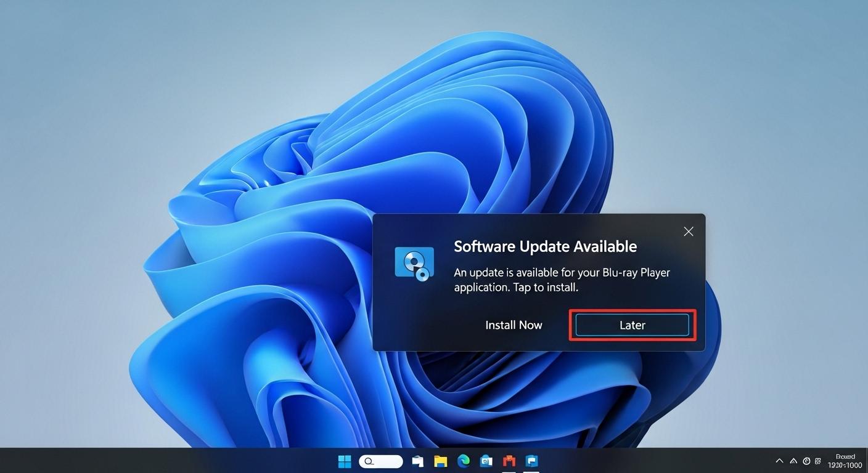Click the Blu-ray Player app icon in notification
The height and width of the screenshot is (473, 868).
coord(414,262)
